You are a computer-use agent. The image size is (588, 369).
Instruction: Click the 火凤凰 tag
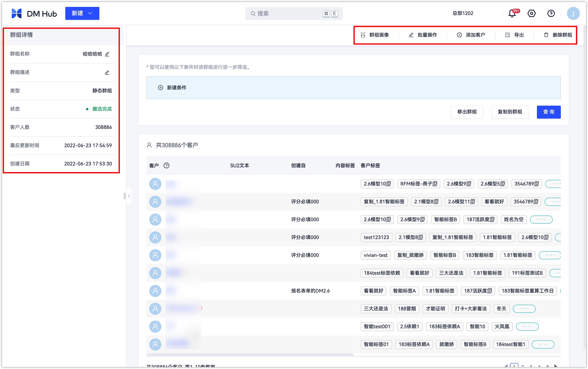tap(502, 327)
